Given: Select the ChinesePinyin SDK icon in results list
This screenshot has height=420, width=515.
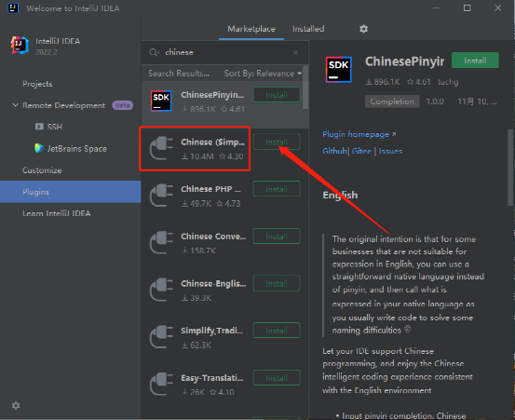Looking at the screenshot, I should [161, 101].
